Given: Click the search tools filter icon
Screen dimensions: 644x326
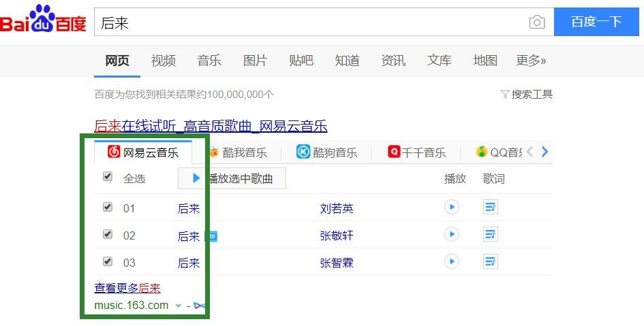Looking at the screenshot, I should 505,95.
